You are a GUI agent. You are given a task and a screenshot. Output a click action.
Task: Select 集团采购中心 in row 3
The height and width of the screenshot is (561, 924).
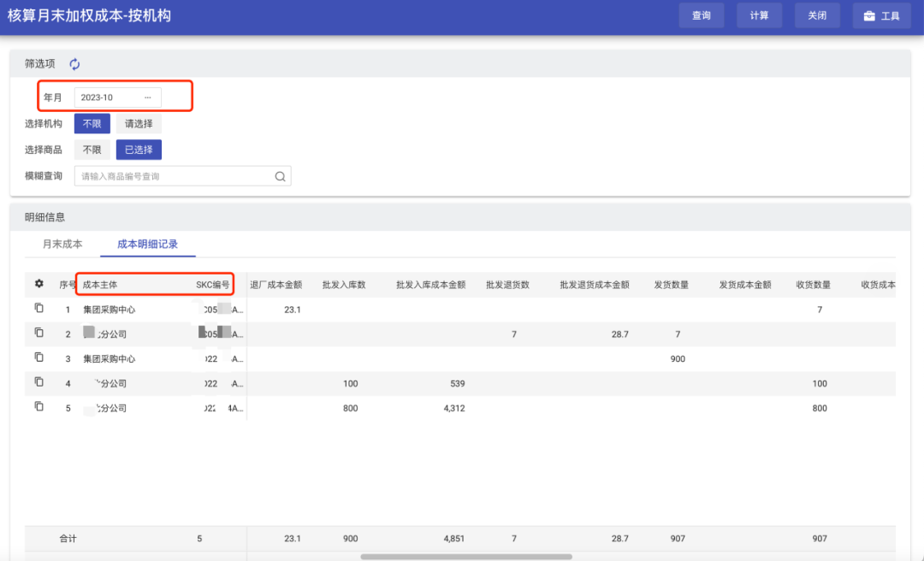click(x=109, y=358)
